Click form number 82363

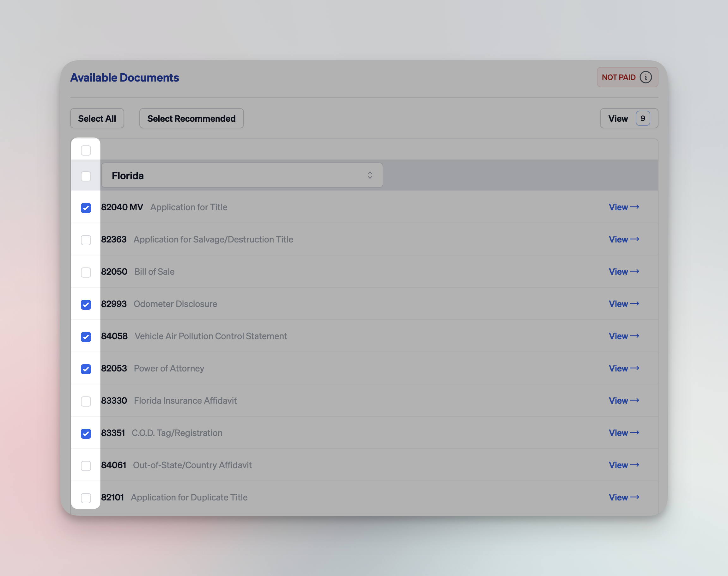tap(113, 239)
